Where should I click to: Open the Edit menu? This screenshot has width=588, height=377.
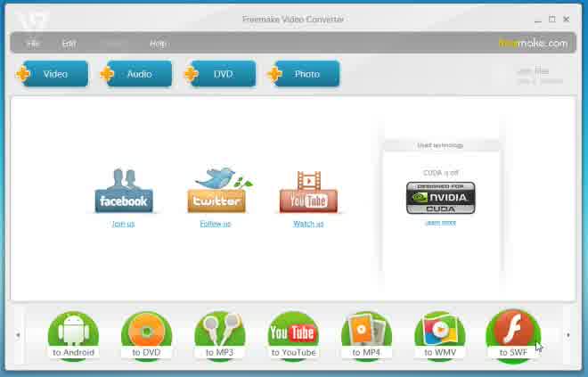pyautogui.click(x=69, y=44)
